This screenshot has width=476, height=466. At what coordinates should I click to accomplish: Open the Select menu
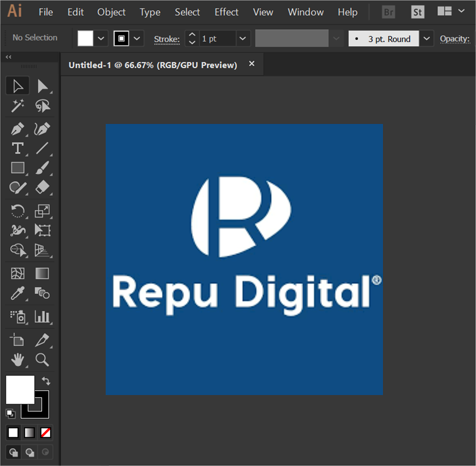click(x=187, y=12)
